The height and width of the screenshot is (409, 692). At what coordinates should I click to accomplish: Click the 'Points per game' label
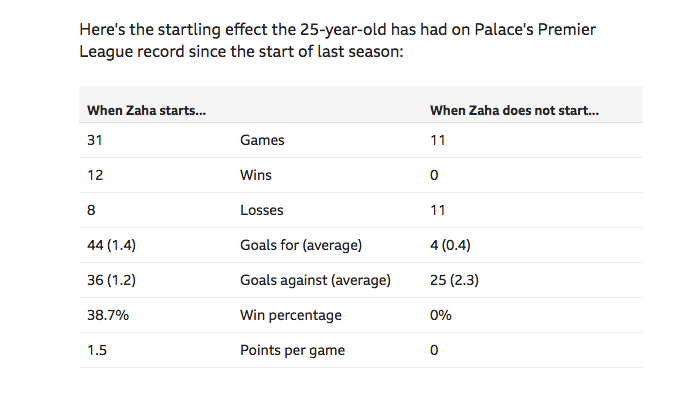(x=292, y=350)
